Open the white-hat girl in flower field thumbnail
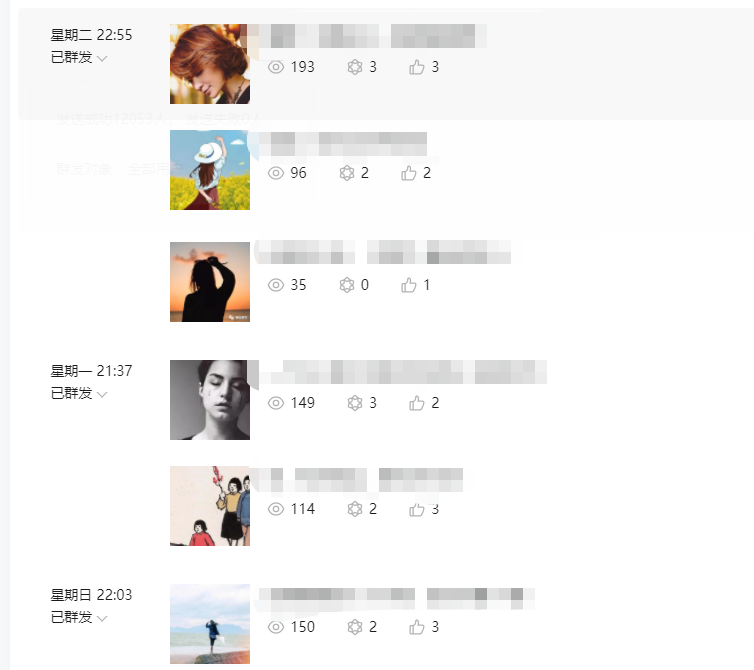This screenshot has width=754, height=670. click(x=210, y=170)
